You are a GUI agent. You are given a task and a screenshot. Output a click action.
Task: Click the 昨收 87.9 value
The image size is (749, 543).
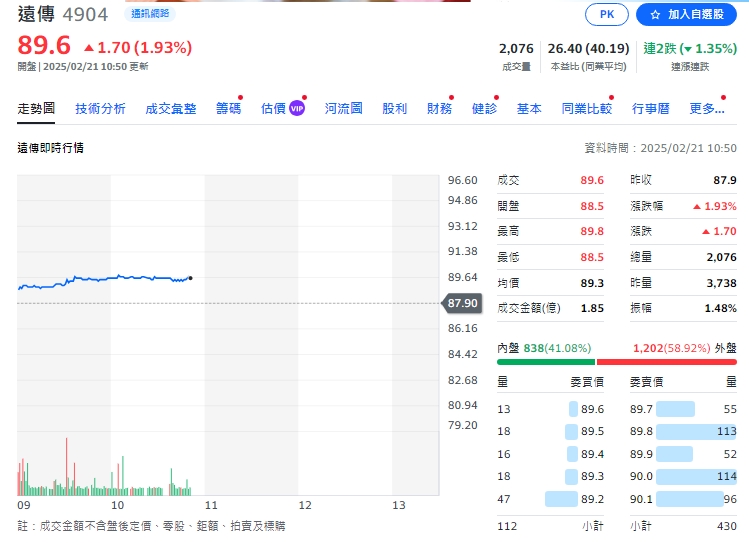click(725, 181)
